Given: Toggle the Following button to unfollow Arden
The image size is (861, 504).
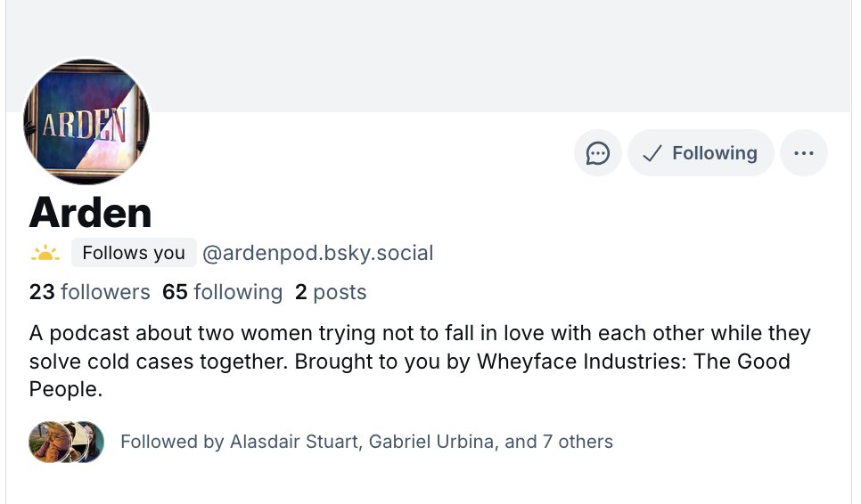Looking at the screenshot, I should click(701, 153).
